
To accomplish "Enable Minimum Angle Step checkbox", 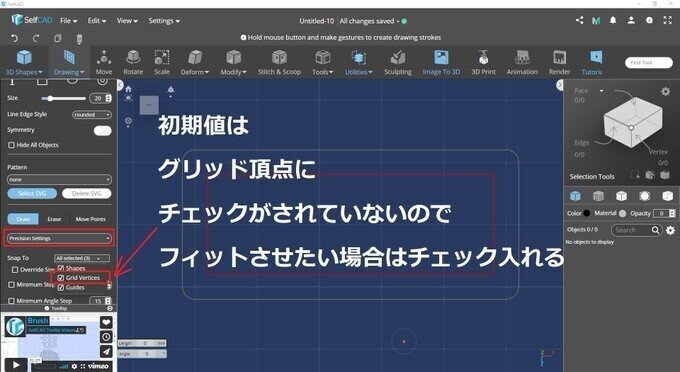I will pyautogui.click(x=11, y=300).
